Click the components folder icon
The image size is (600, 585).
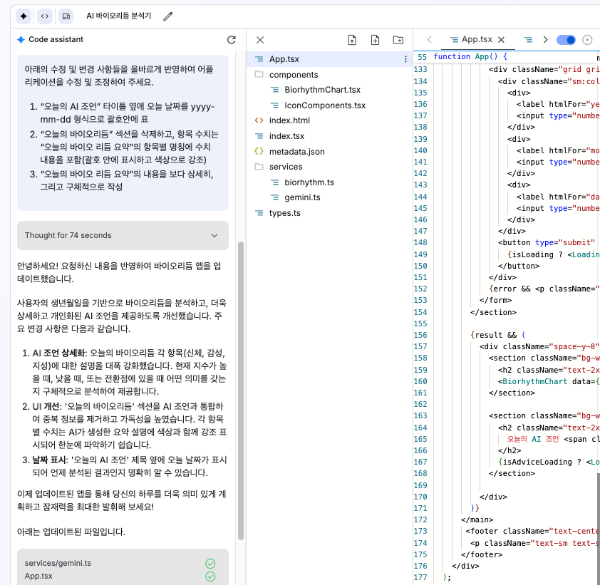259,74
